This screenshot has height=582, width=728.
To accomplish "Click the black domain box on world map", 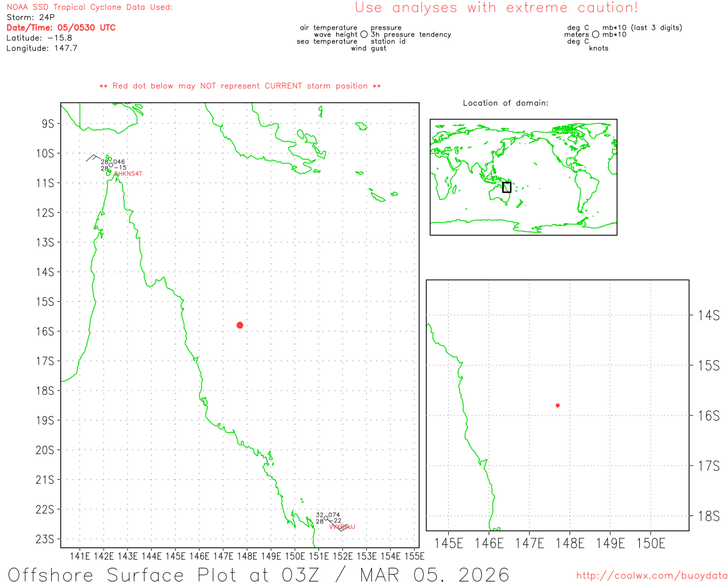I will (507, 187).
